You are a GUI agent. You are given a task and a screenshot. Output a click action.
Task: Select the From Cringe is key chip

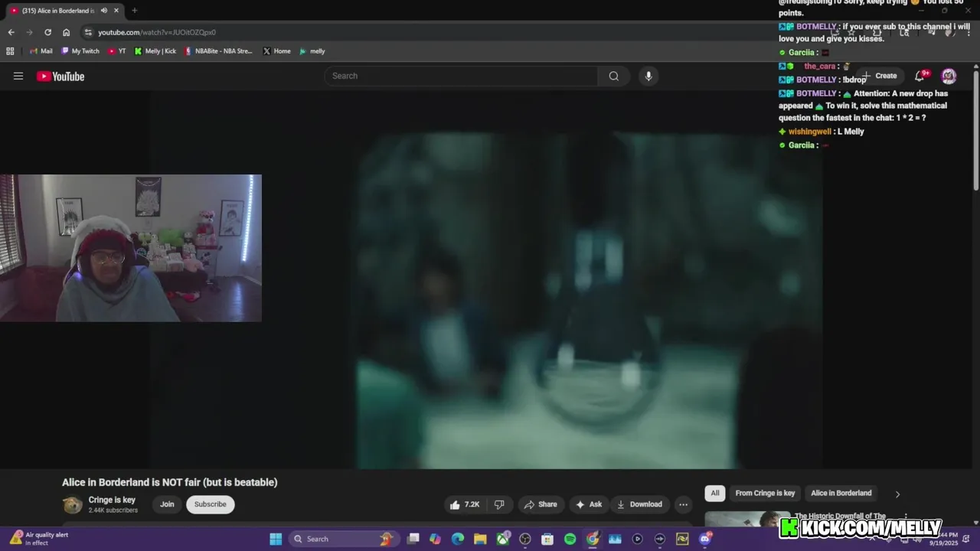click(765, 493)
